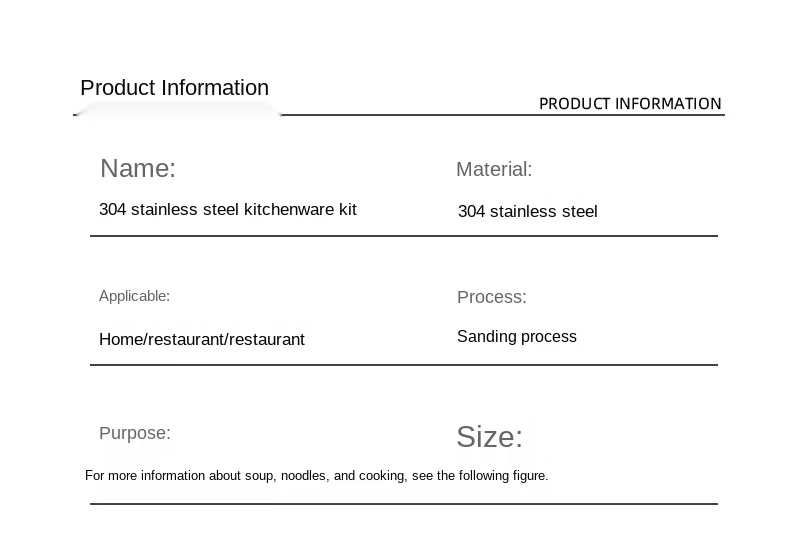Select the 'Material:' label
This screenshot has width=800, height=556.
[x=494, y=169]
